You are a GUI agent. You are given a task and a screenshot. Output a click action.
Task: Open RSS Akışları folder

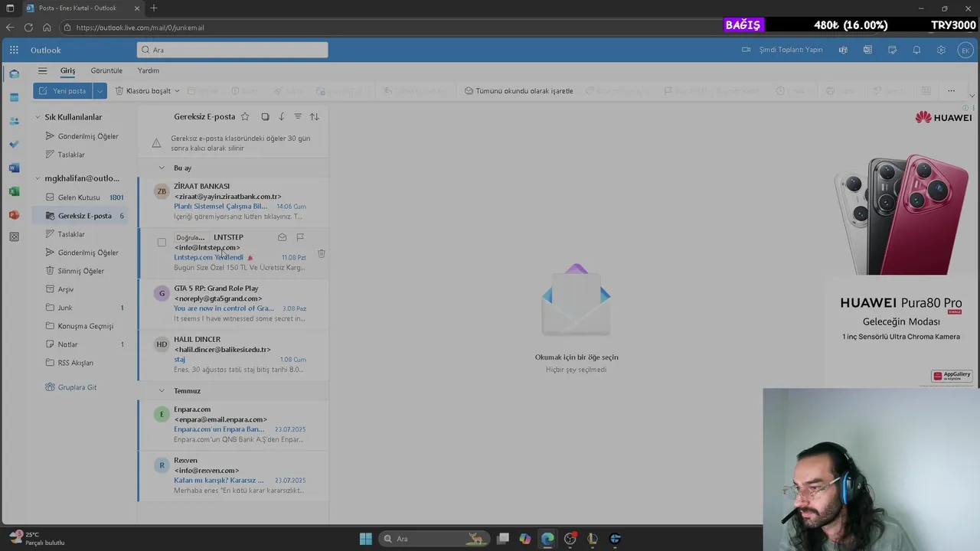(80, 363)
